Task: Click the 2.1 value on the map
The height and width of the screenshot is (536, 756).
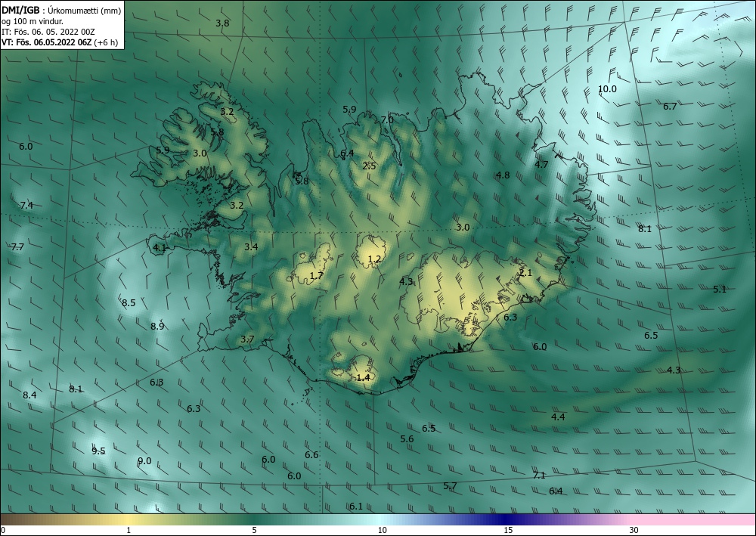Action: click(525, 273)
